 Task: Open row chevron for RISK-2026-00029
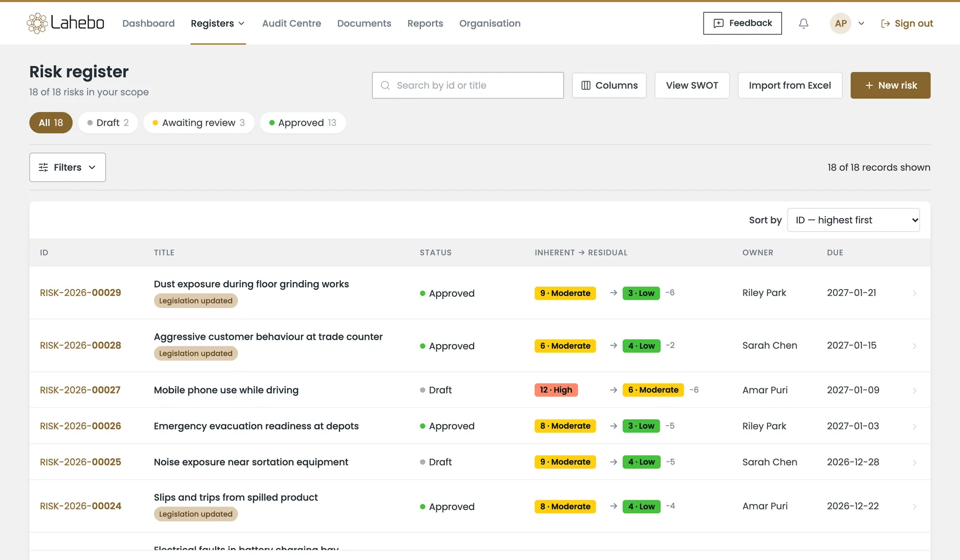(x=914, y=293)
